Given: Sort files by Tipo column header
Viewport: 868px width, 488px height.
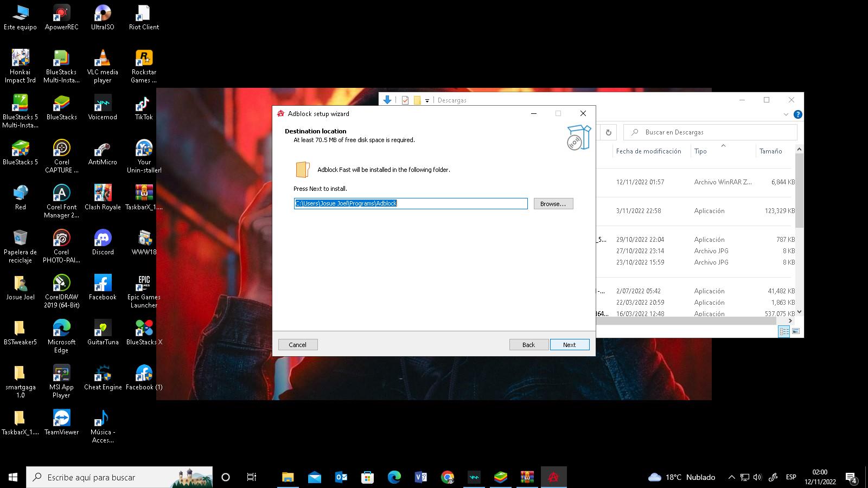Looking at the screenshot, I should 700,151.
